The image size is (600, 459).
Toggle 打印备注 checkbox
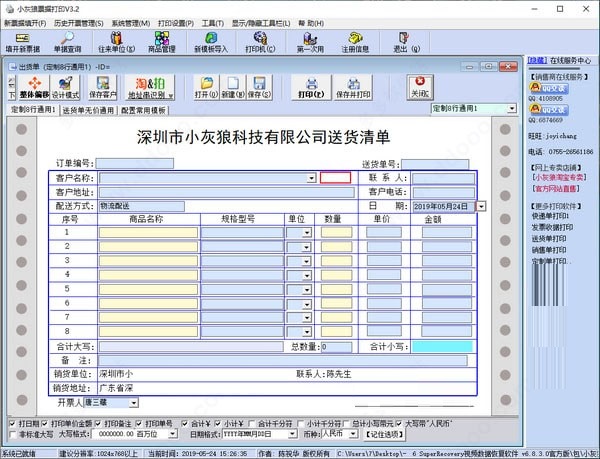point(98,423)
